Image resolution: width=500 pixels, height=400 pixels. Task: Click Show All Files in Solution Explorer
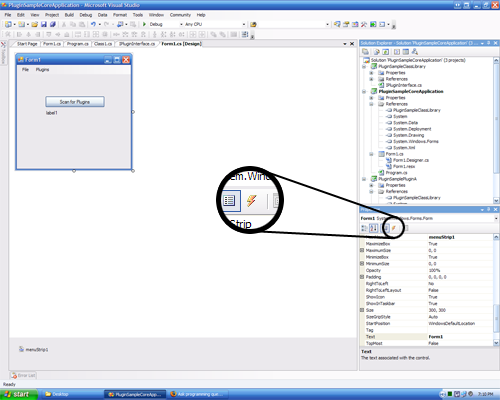[x=377, y=52]
